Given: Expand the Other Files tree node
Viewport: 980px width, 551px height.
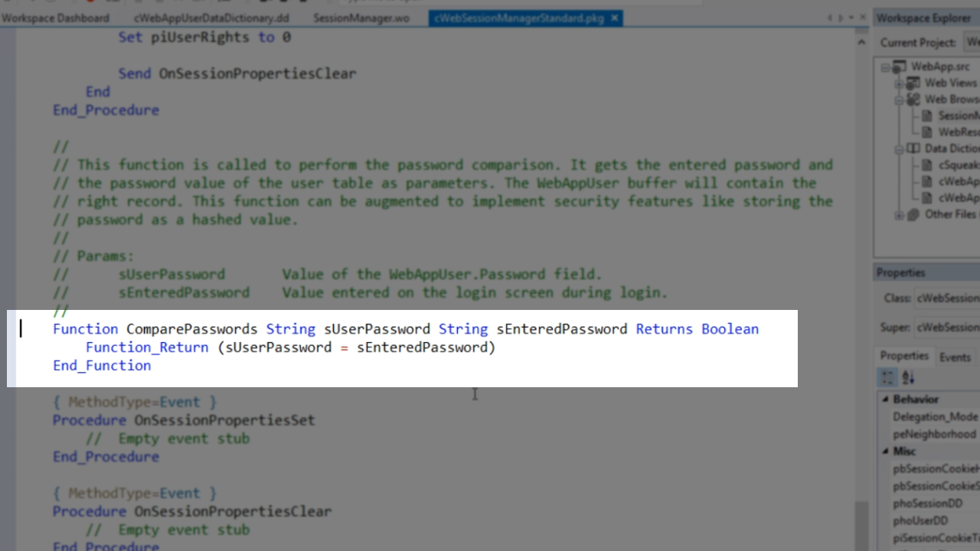Looking at the screenshot, I should click(900, 215).
